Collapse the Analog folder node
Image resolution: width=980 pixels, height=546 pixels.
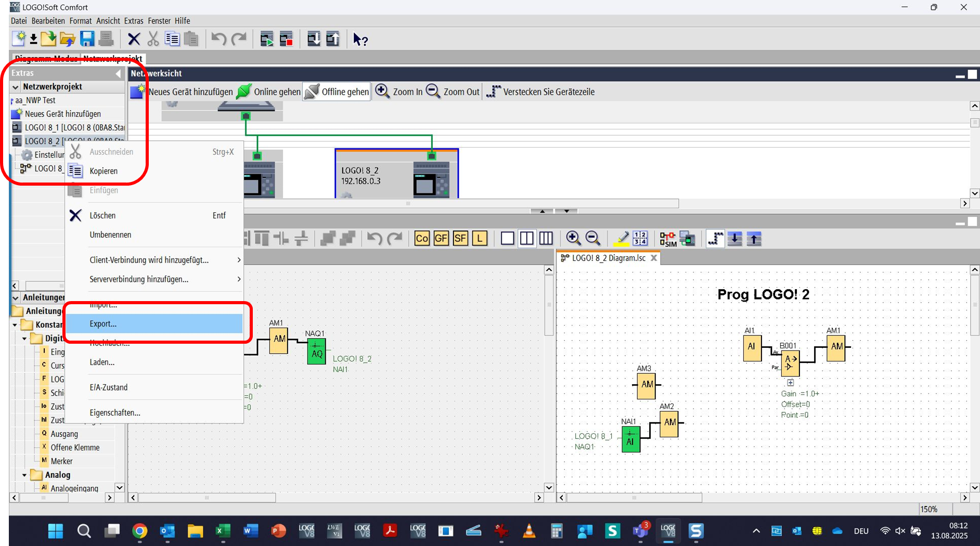click(24, 475)
